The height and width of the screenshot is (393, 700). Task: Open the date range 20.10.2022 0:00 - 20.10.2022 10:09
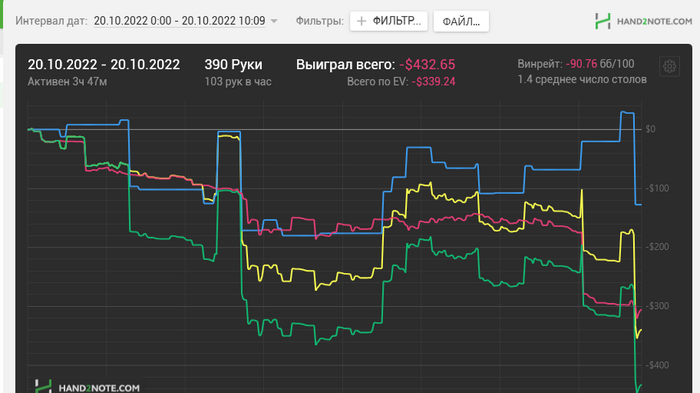[179, 21]
